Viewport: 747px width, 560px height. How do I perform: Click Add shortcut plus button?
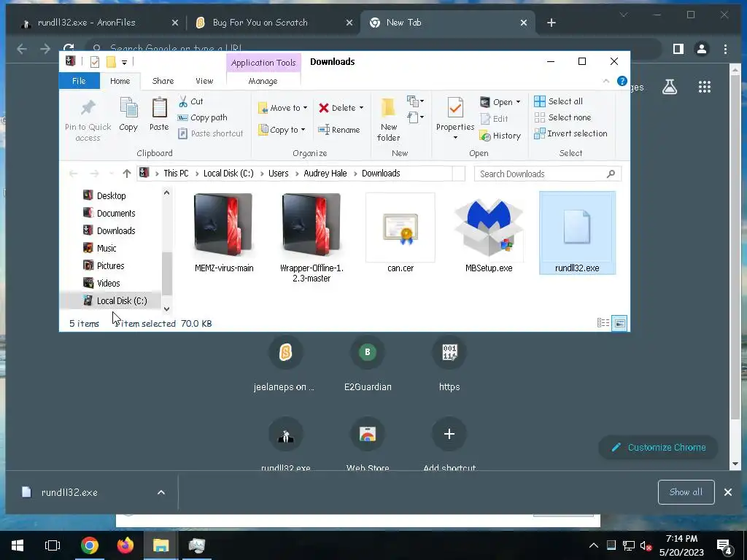click(449, 434)
